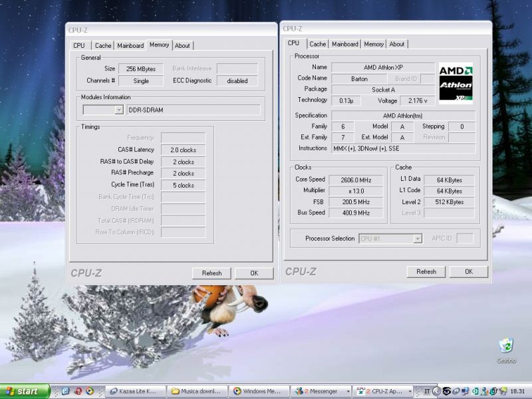532x399 pixels.
Task: Switch to Memory tab in the right CPU-Z window
Action: (374, 44)
